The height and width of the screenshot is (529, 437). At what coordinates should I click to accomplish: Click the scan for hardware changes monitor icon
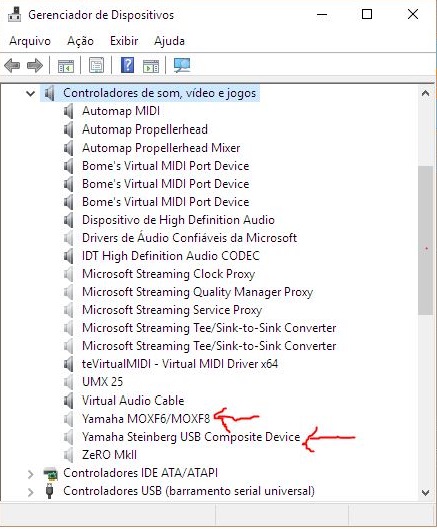(182, 65)
